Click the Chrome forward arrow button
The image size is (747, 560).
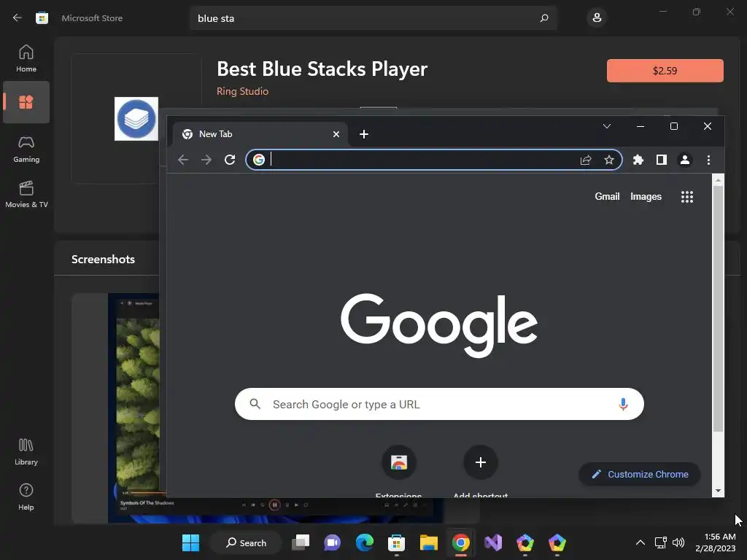click(206, 160)
